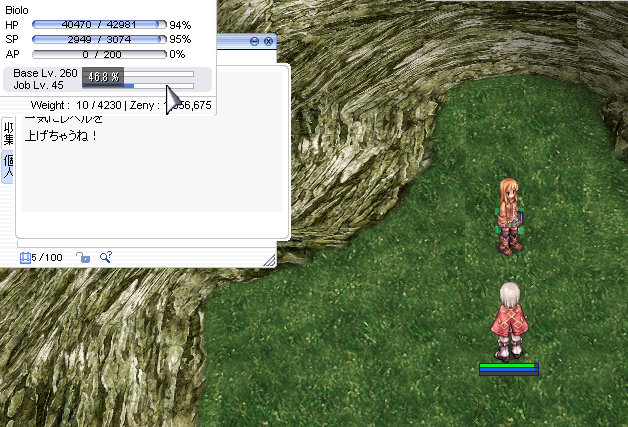
Task: Click the 5/100 counter text
Action: [47, 258]
